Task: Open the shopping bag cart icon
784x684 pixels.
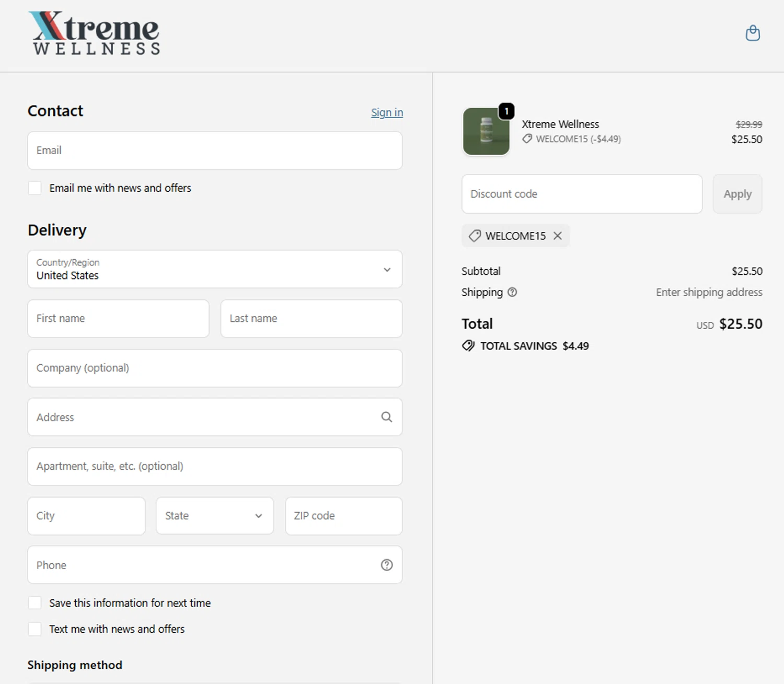Action: click(753, 33)
